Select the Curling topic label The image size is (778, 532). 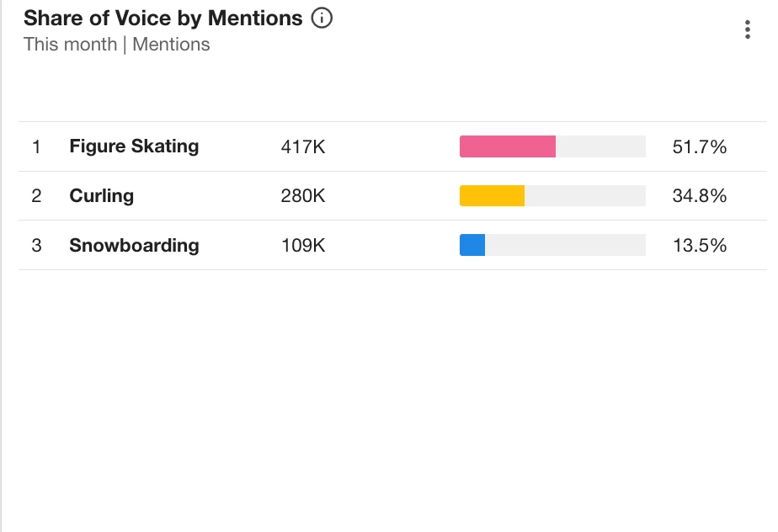coord(101,196)
